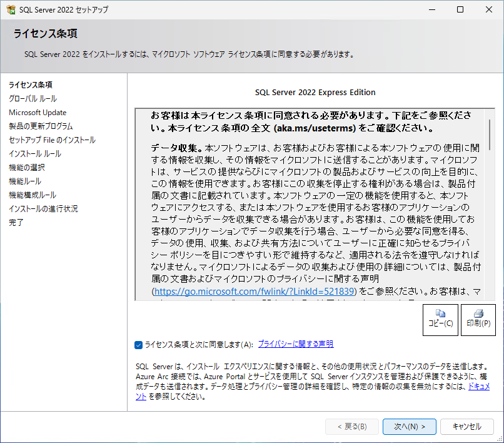Select the 機能の選択 step
504x443 pixels.
(x=27, y=167)
